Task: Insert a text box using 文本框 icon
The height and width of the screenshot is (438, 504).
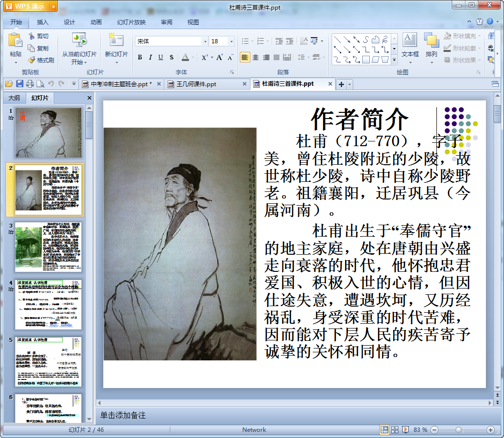Action: click(x=410, y=40)
